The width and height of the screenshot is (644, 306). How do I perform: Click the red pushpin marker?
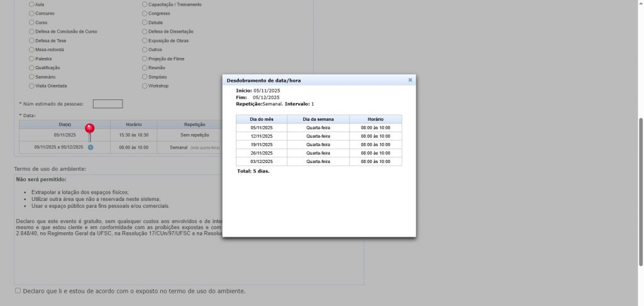click(90, 130)
